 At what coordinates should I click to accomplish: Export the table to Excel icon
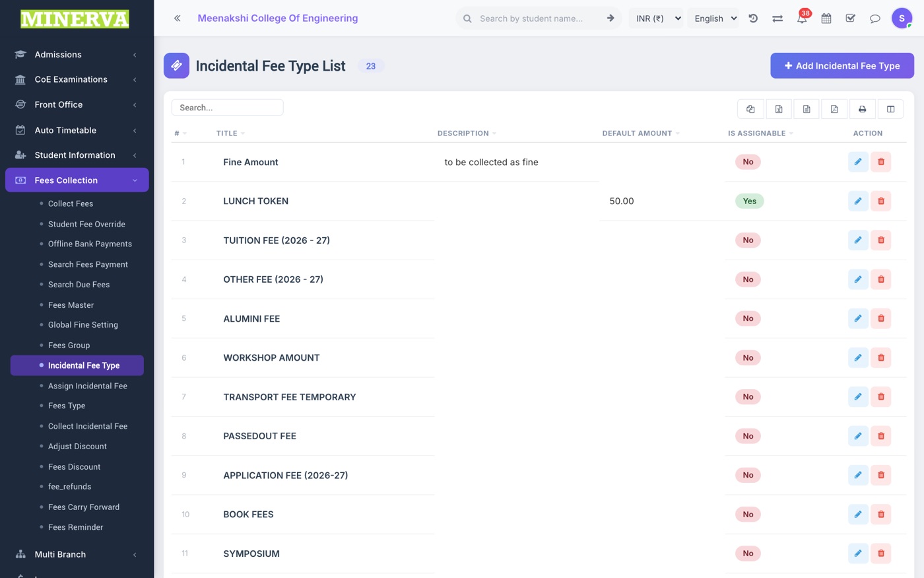click(779, 109)
